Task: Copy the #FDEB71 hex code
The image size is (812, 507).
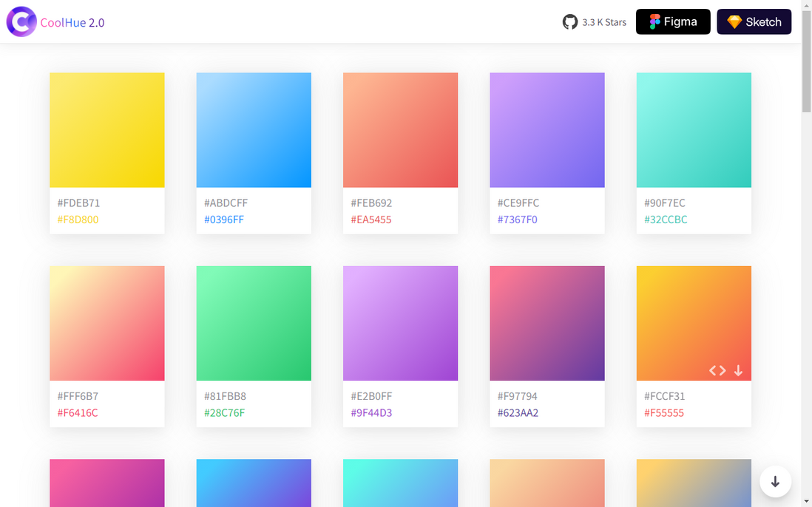Action: (x=78, y=203)
